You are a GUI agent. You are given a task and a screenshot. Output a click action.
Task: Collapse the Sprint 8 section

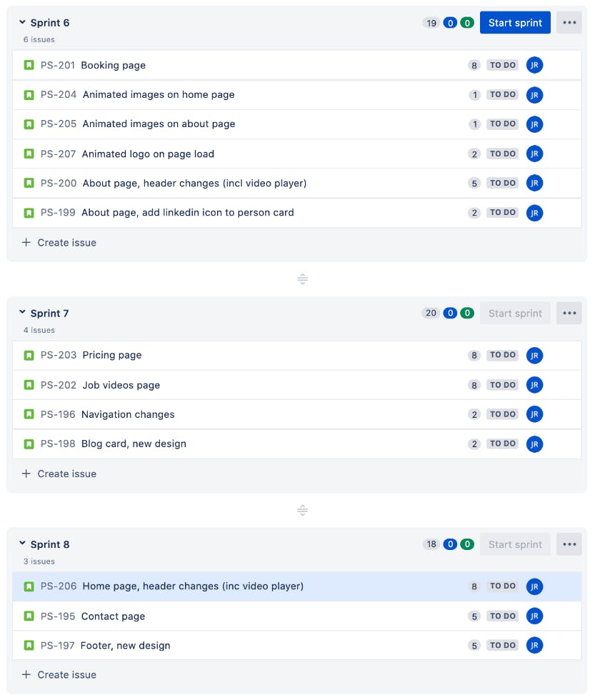pyautogui.click(x=22, y=544)
